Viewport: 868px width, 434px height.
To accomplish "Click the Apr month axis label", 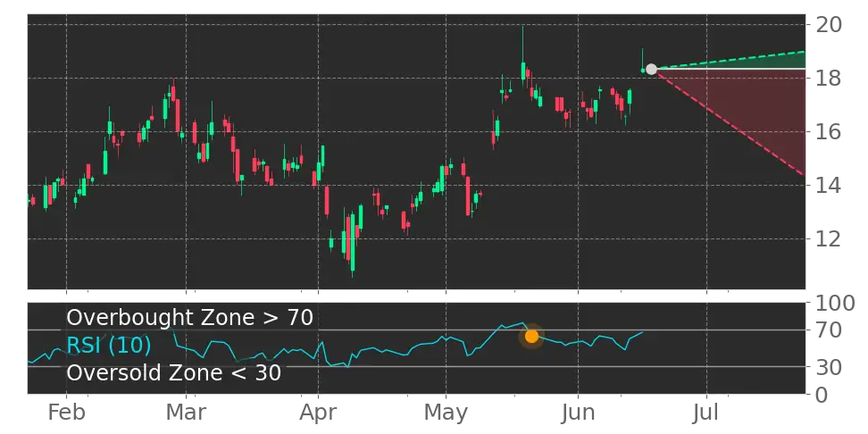I will 318,413.
